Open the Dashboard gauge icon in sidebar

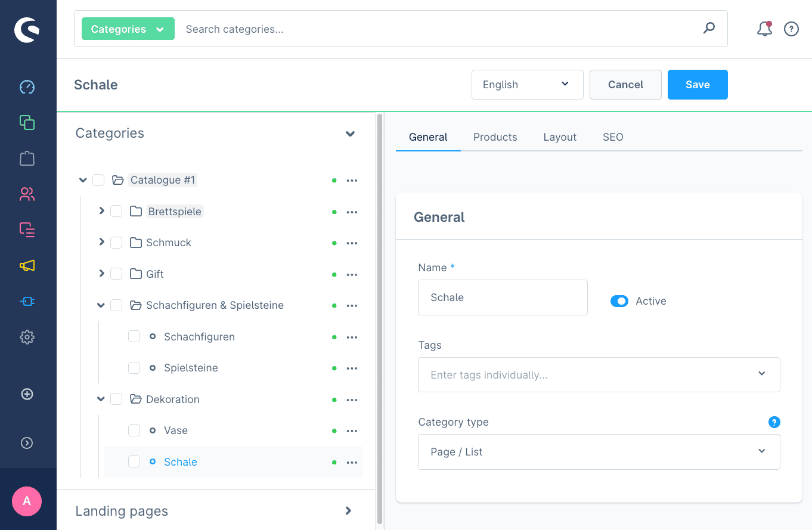point(27,87)
